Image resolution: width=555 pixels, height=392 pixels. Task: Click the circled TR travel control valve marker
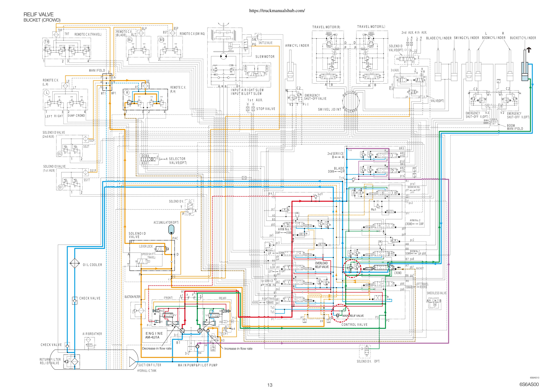[47, 42]
